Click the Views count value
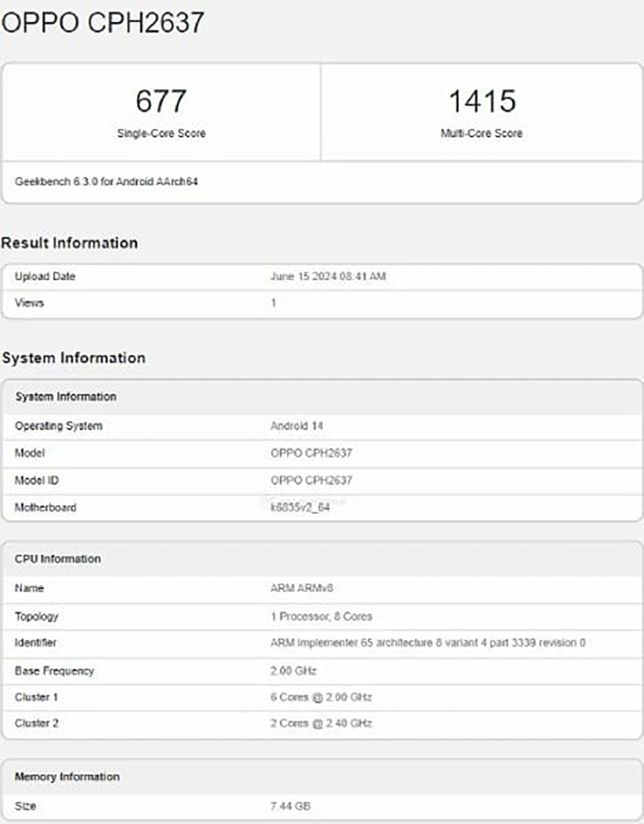The height and width of the screenshot is (824, 644). point(273,302)
